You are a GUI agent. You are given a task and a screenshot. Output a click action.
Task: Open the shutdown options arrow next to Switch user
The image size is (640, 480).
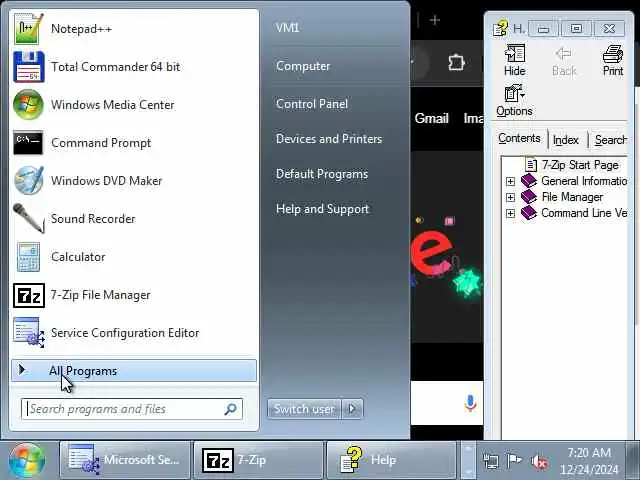pyautogui.click(x=352, y=409)
